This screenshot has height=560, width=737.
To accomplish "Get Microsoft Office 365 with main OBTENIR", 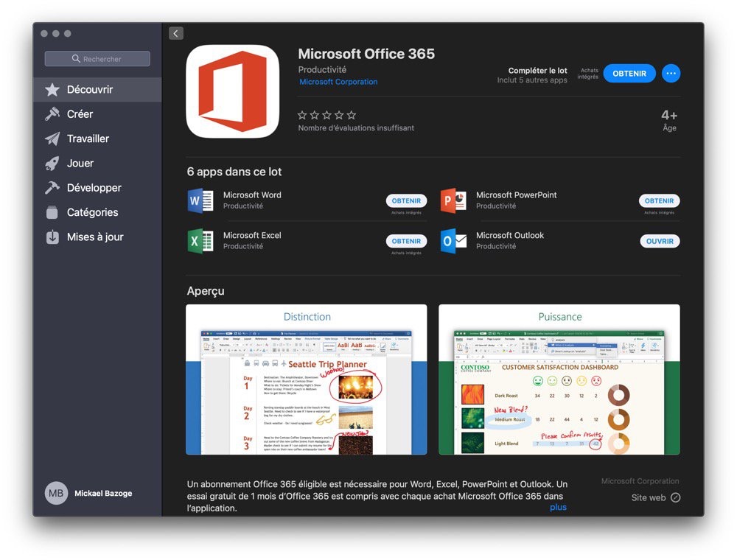I will pyautogui.click(x=629, y=73).
